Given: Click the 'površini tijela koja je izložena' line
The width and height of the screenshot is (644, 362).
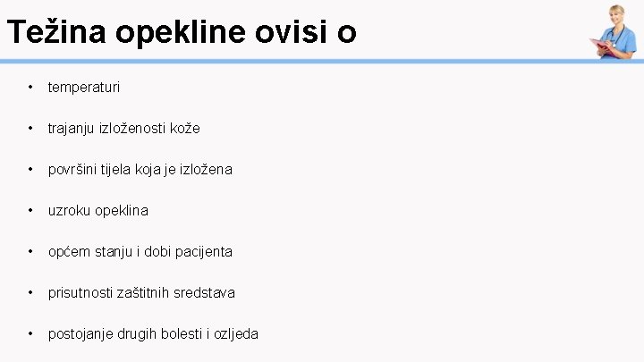Looking at the screenshot, I should [140, 170].
